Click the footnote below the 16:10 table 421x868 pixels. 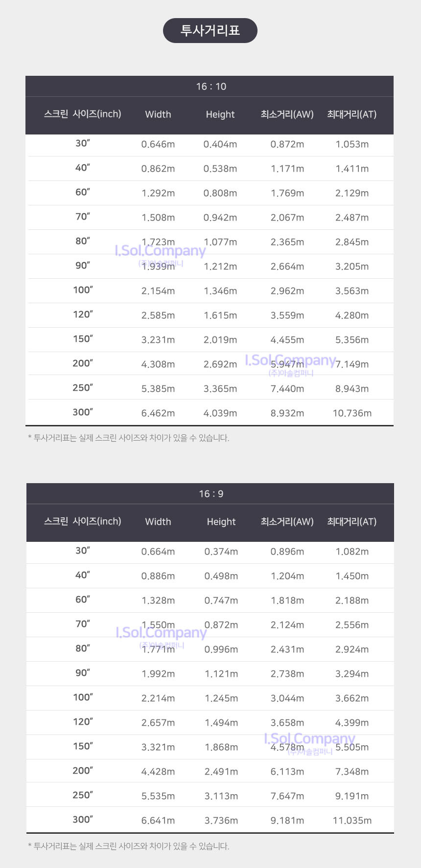pyautogui.click(x=129, y=438)
